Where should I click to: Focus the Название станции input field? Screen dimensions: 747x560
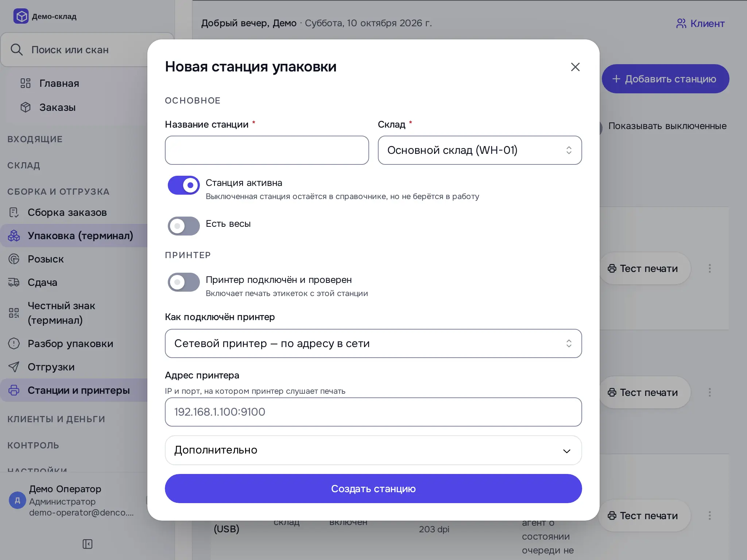[267, 150]
